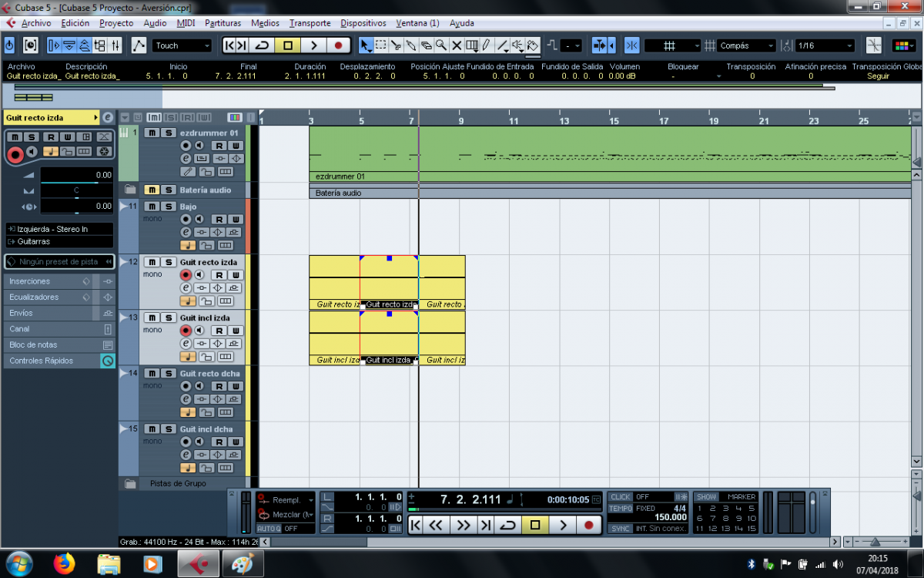The height and width of the screenshot is (578, 924).
Task: Open the Compás grid type dropdown
Action: 746,45
